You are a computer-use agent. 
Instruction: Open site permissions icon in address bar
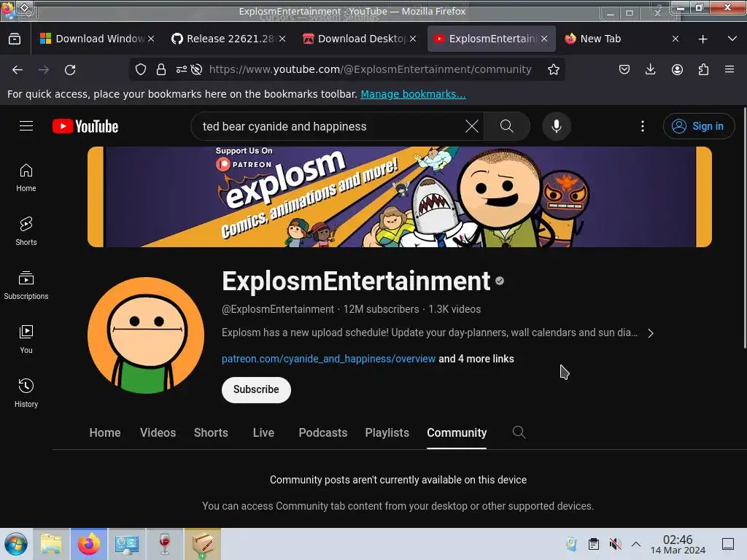click(x=182, y=69)
